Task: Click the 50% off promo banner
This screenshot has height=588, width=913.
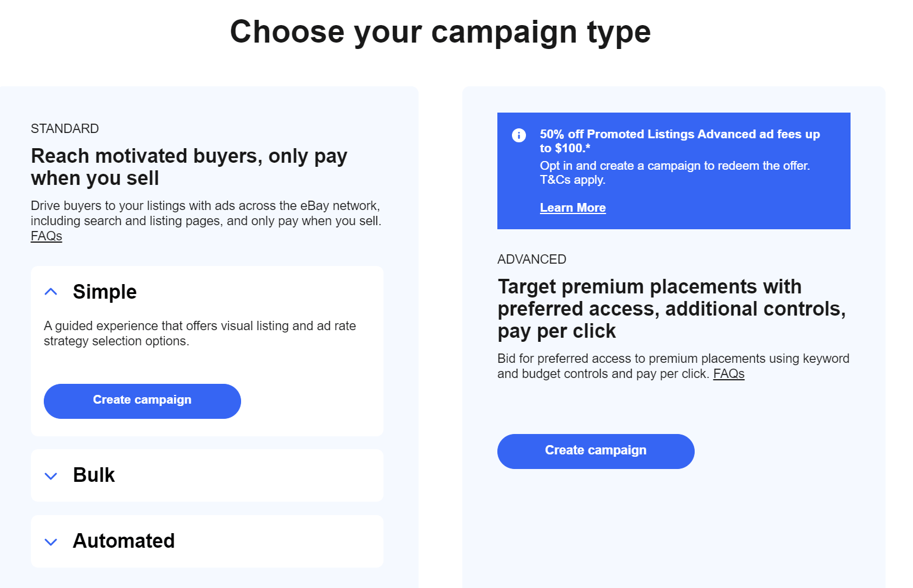Action: [x=674, y=170]
